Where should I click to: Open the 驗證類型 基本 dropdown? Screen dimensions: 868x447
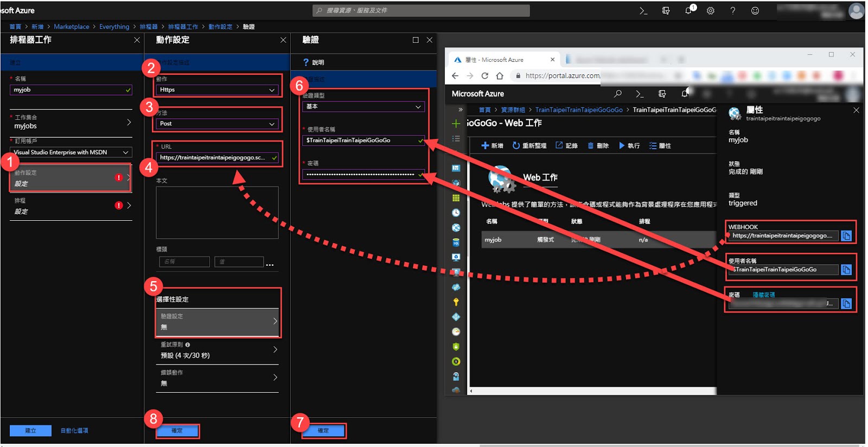(x=363, y=107)
